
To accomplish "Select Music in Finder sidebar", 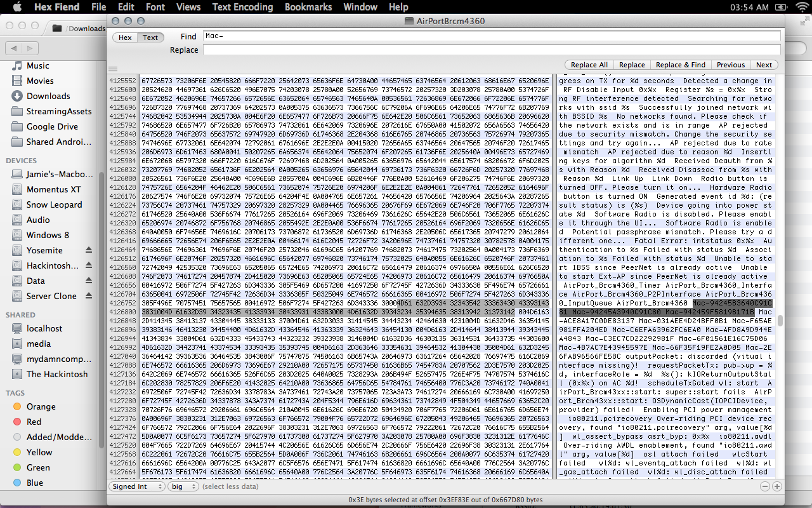I will pyautogui.click(x=37, y=65).
